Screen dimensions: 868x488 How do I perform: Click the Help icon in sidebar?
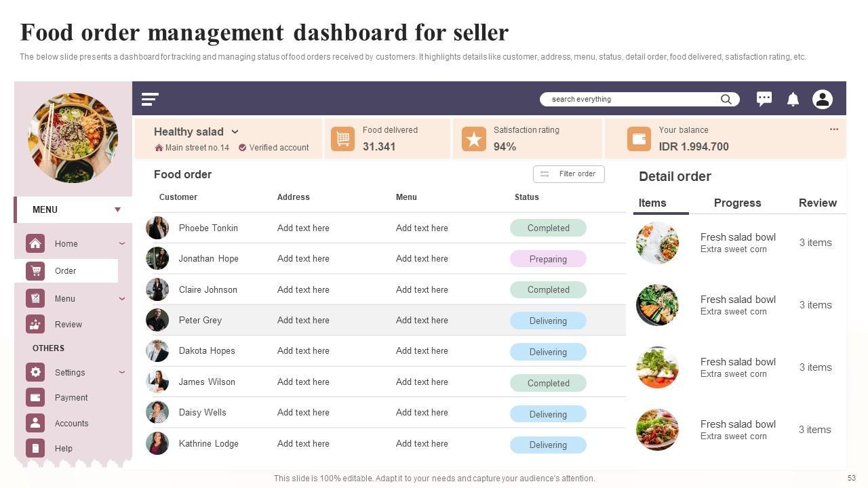35,448
